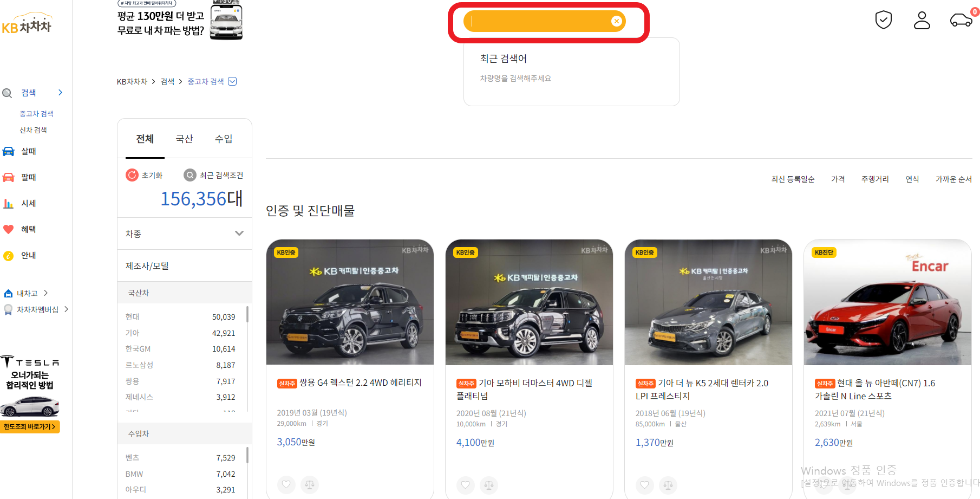Open the 기아 모하비 더마스터 car photo
The height and width of the screenshot is (499, 980).
click(x=529, y=302)
